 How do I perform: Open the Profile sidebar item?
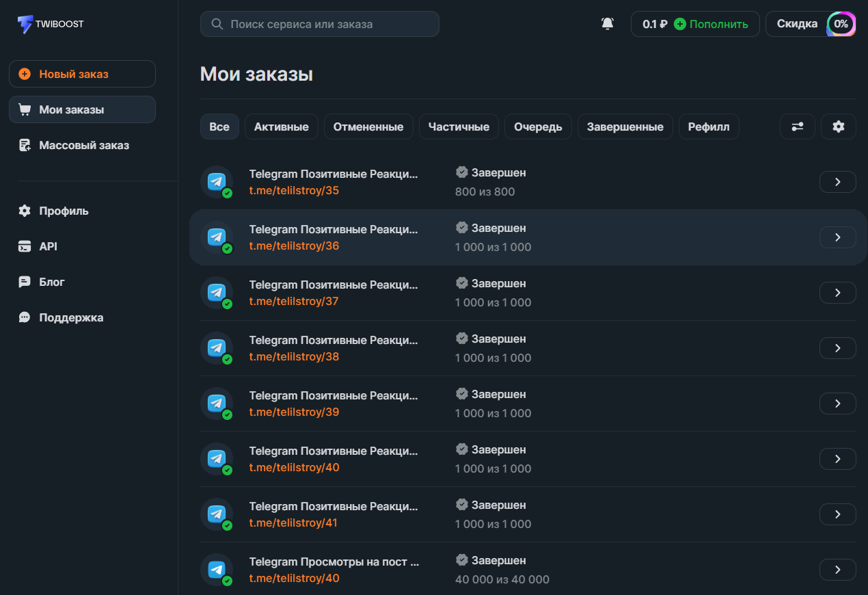[64, 211]
